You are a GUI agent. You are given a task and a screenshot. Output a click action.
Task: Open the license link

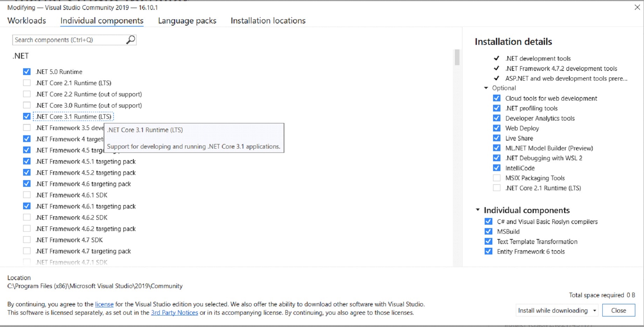coord(104,304)
